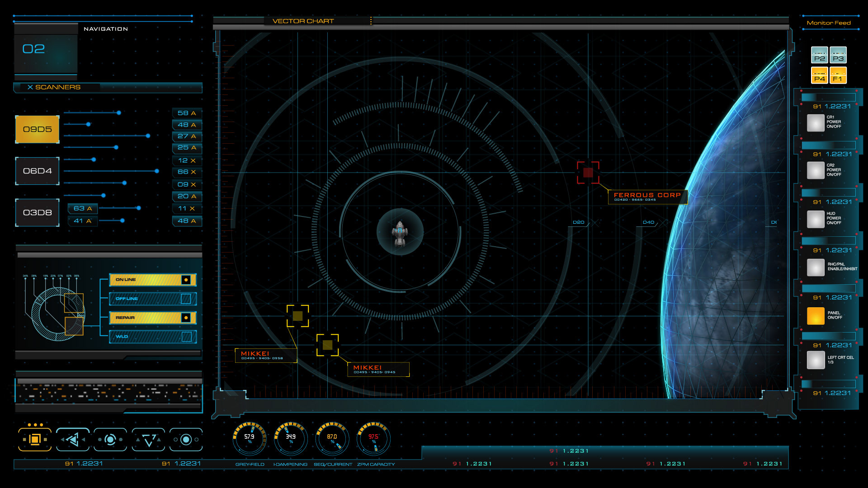Toggle the ON LINE status checkbox
This screenshot has height=488, width=868.
coord(186,280)
